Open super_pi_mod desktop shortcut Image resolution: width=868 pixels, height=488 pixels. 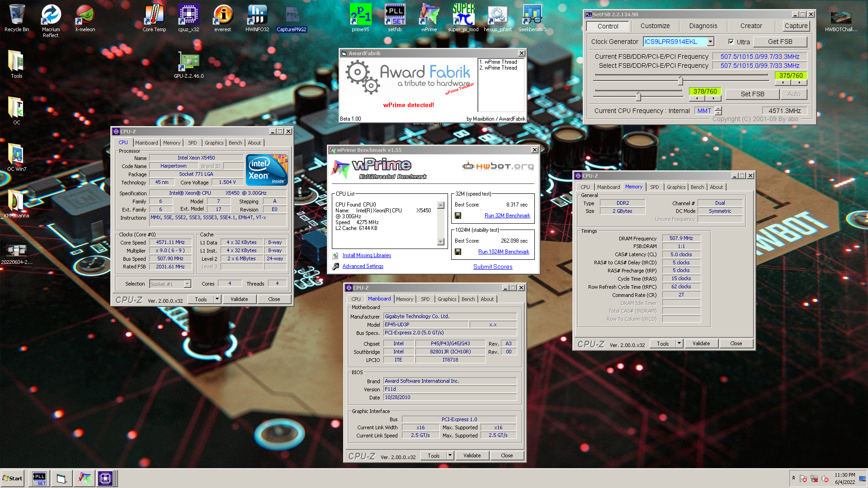(463, 19)
